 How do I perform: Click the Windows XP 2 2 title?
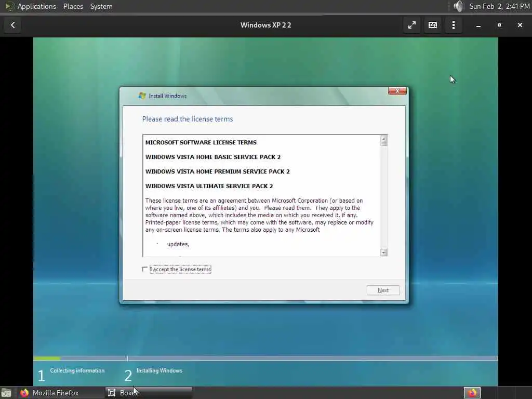pos(265,25)
